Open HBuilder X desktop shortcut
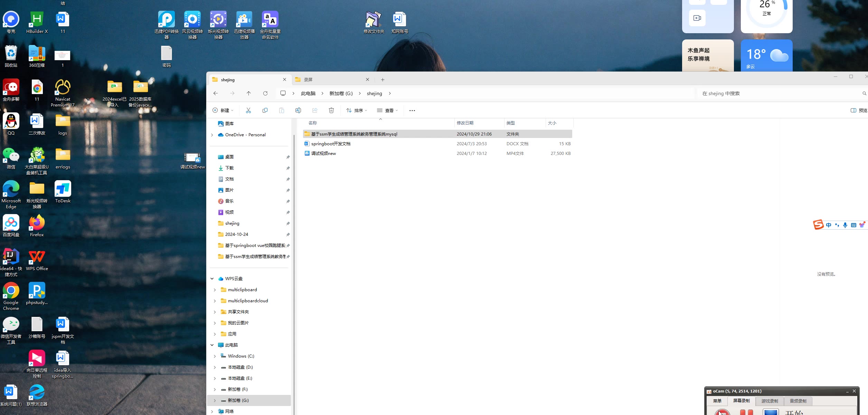 (37, 22)
